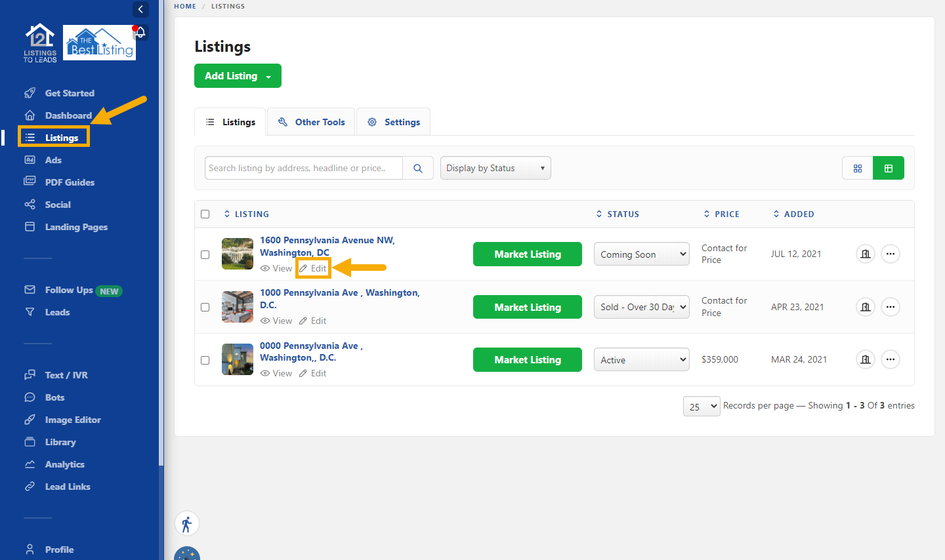Open the records per page selector

(x=701, y=406)
